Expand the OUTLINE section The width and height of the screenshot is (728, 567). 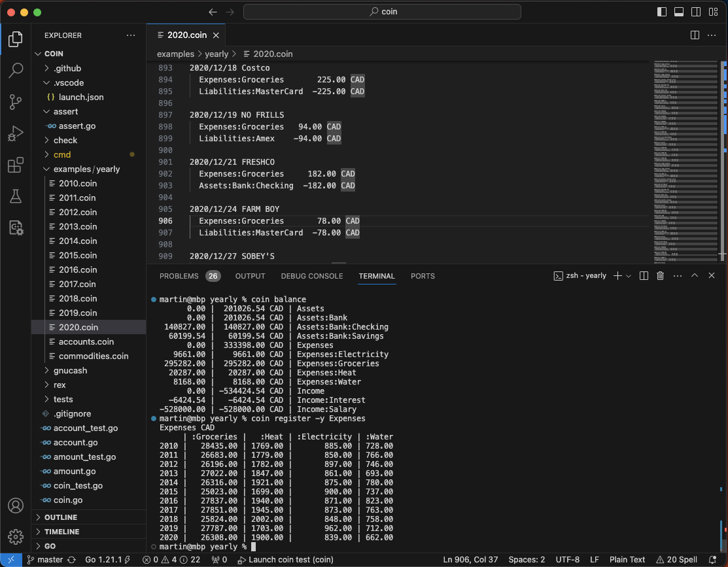pos(60,517)
